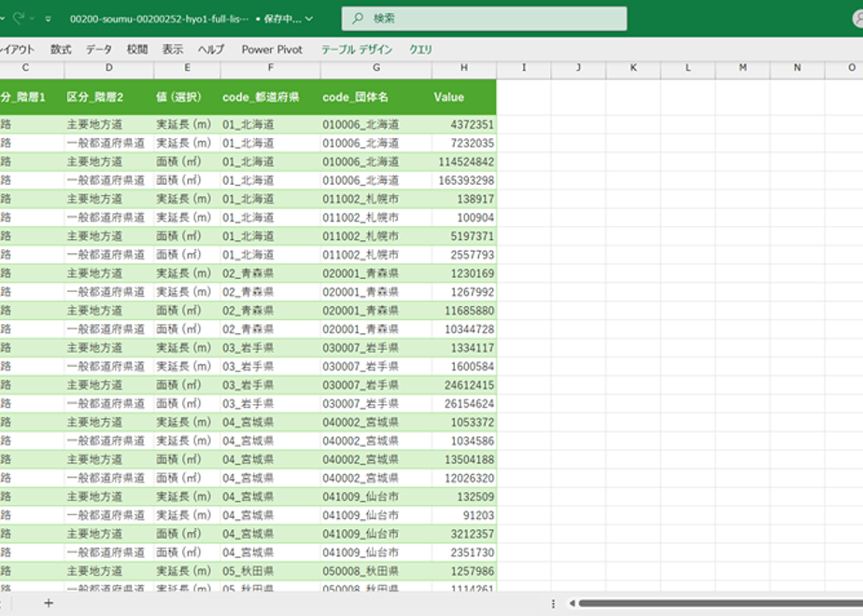Viewport: 863px width, 616px height.
Task: Select the cell with value 4372351
Action: (464, 124)
